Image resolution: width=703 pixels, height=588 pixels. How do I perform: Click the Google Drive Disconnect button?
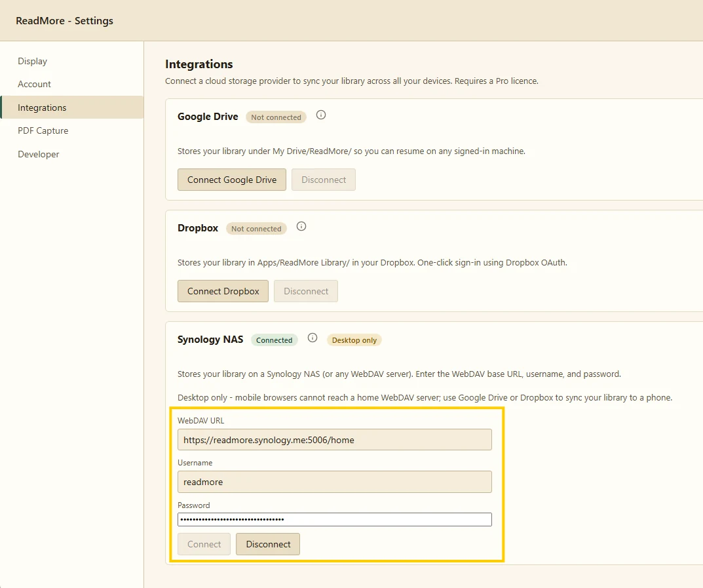click(x=324, y=180)
